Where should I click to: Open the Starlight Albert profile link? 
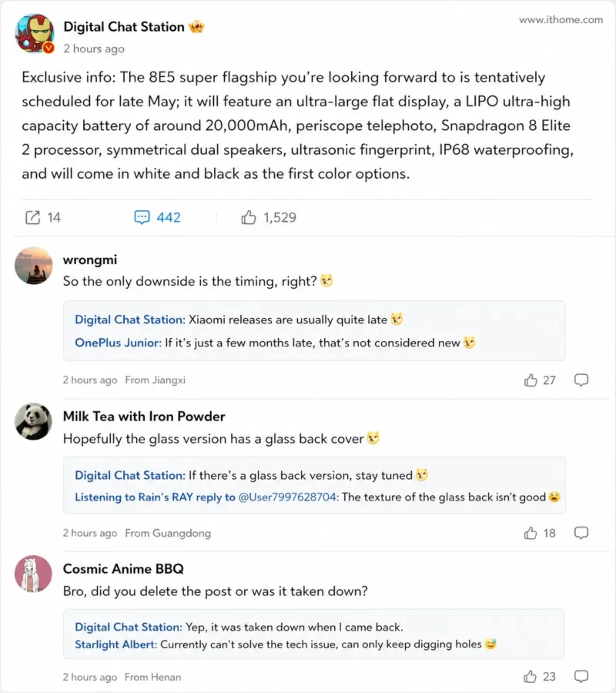point(115,644)
